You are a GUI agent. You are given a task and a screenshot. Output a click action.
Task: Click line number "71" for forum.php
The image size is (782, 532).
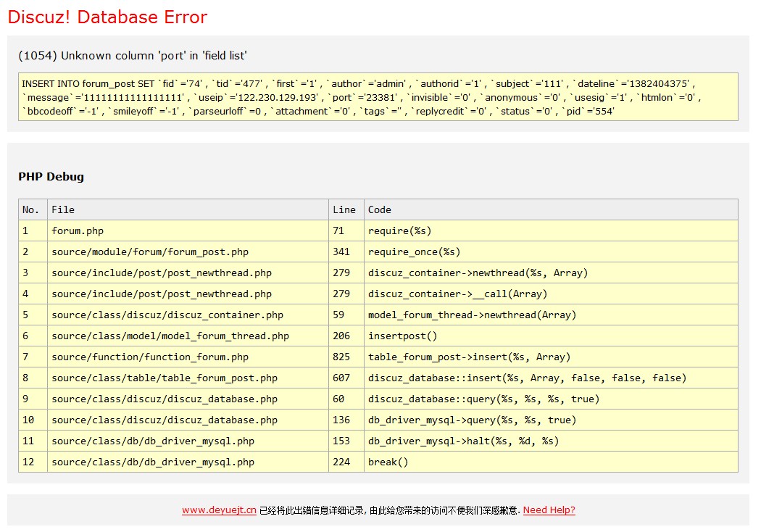(346, 231)
